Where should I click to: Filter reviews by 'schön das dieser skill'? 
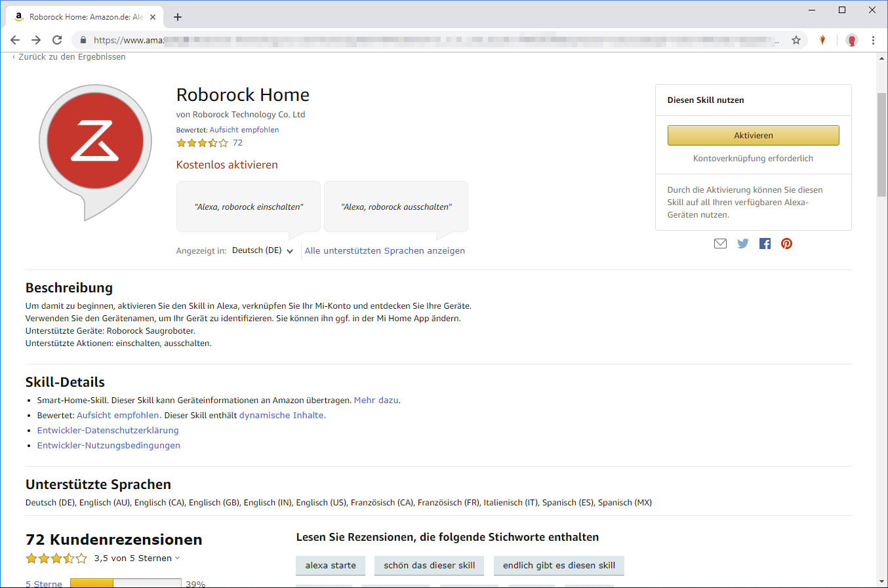coord(430,565)
